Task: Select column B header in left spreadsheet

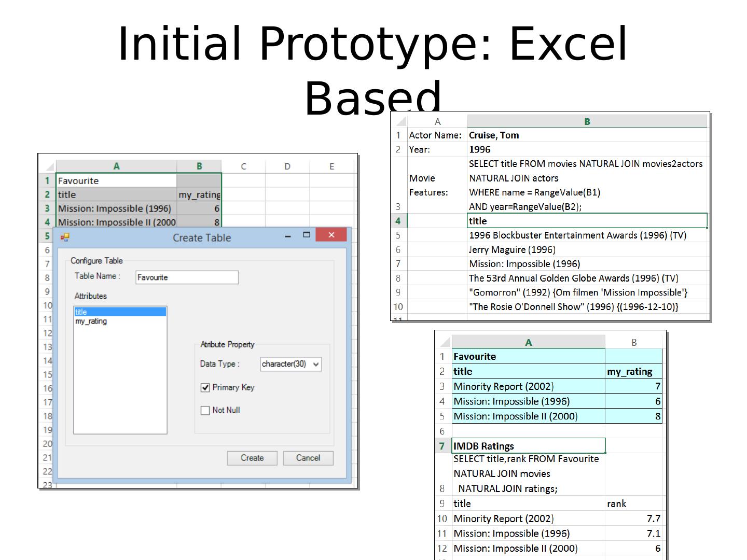Action: click(199, 166)
